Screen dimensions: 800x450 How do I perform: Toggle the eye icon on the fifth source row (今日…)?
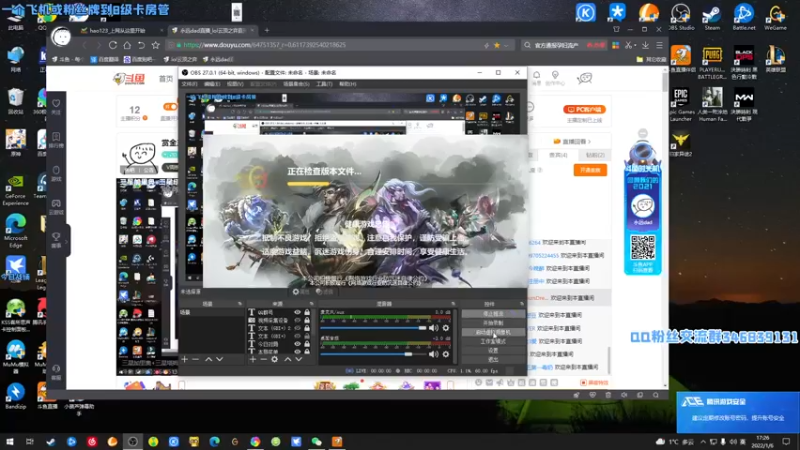(x=297, y=344)
